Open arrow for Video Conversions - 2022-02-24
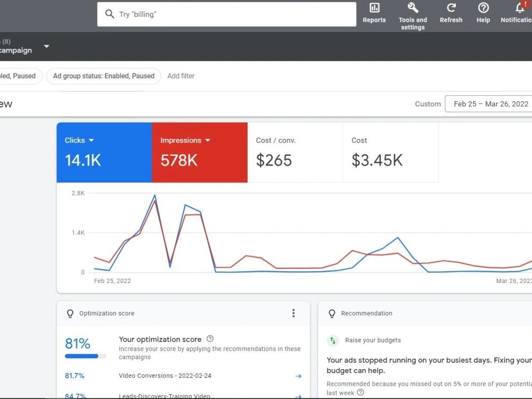532x399 pixels. (298, 376)
